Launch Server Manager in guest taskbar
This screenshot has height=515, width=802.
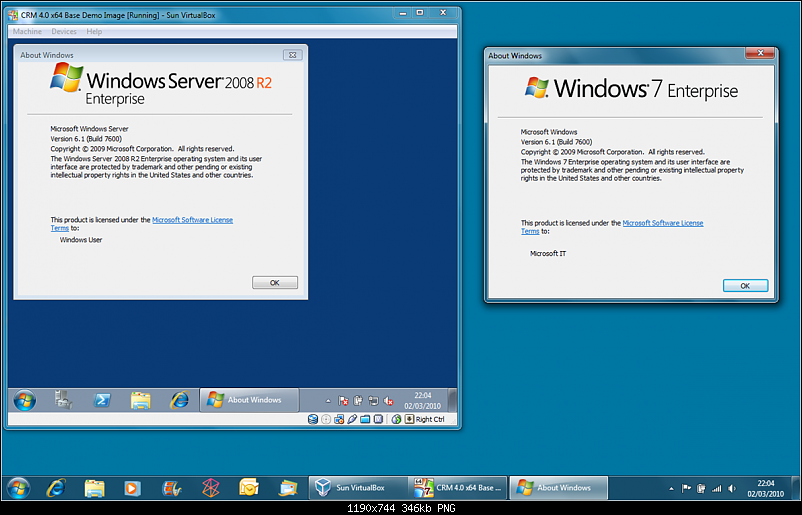point(63,400)
